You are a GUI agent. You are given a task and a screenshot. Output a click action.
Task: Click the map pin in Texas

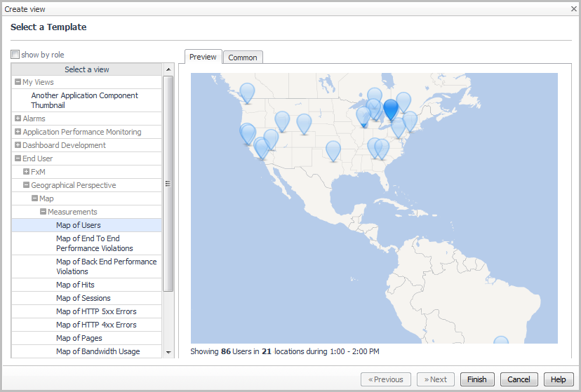click(x=333, y=151)
